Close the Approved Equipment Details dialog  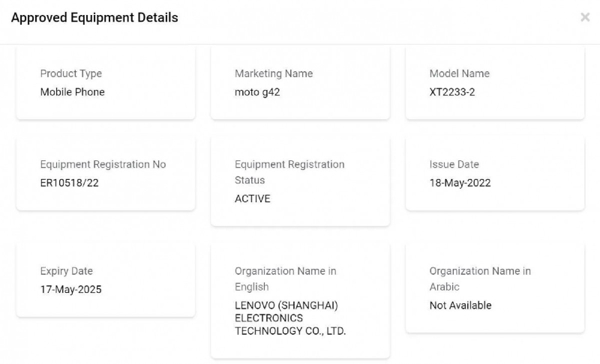pos(585,17)
